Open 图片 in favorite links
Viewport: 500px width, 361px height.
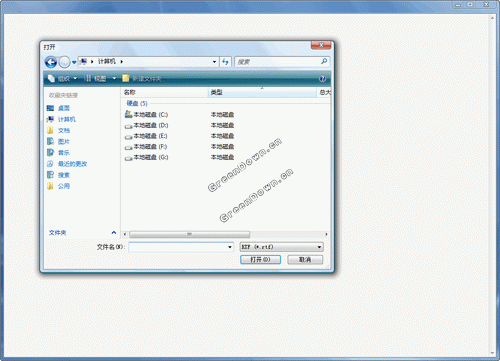click(x=58, y=142)
